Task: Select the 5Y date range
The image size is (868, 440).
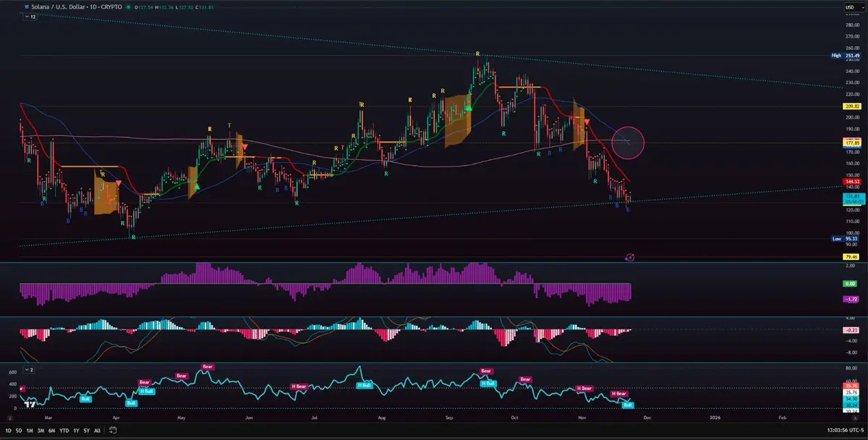Action: tap(87, 430)
